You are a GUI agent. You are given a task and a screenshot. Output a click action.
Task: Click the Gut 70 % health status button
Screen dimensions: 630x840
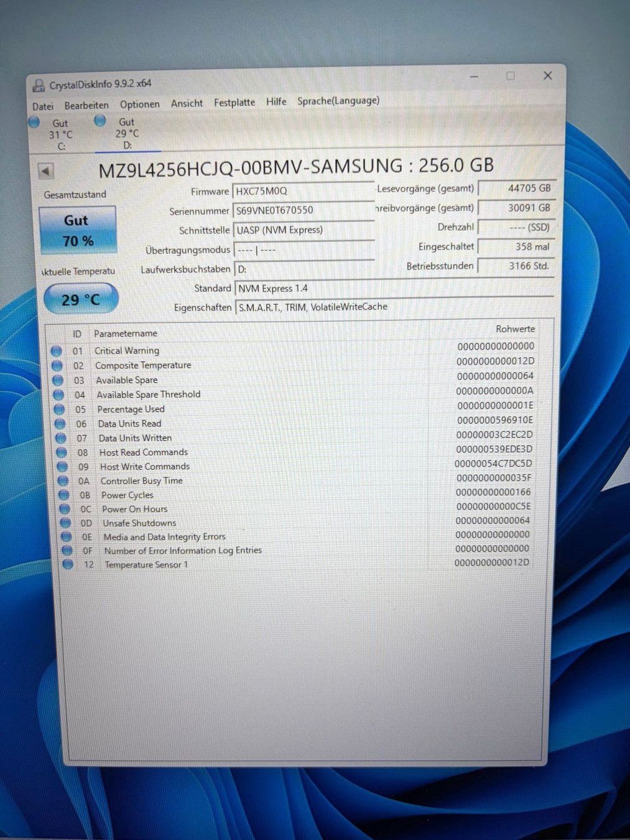(x=78, y=231)
